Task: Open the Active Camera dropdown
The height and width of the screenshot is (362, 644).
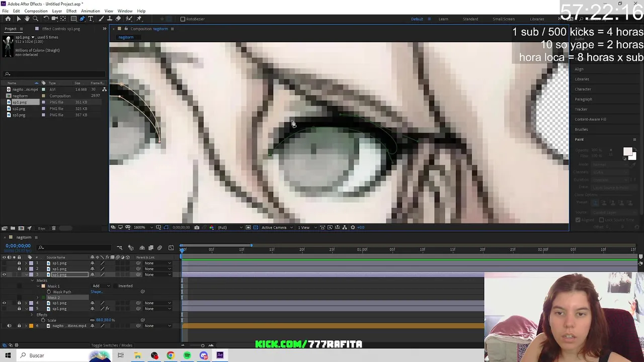Action: point(277,227)
